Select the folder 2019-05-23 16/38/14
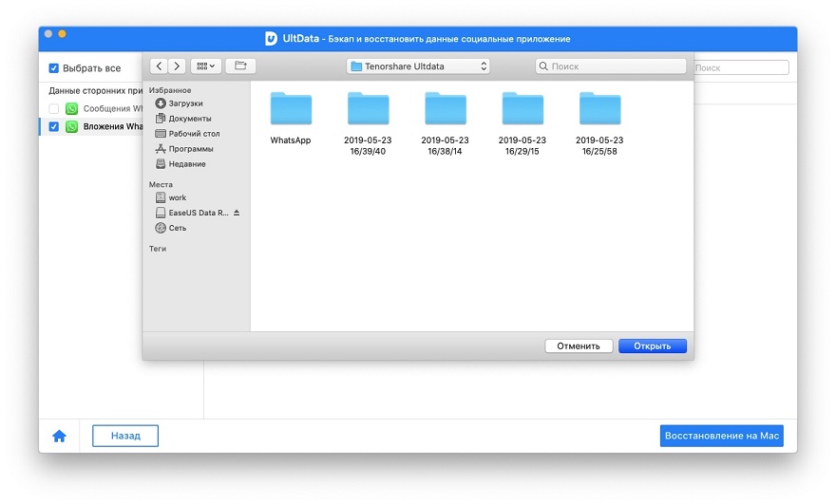The image size is (836, 504). [x=446, y=123]
